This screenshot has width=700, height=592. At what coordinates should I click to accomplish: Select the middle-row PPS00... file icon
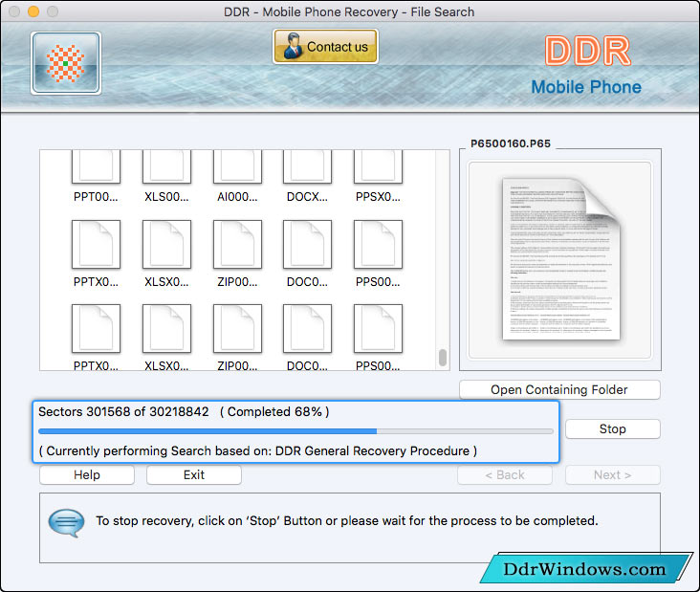click(x=378, y=244)
